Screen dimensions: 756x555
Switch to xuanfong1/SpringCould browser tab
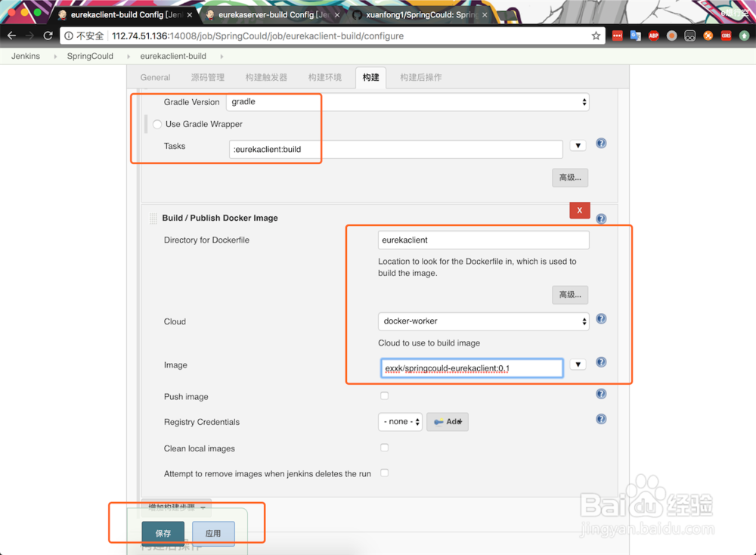[420, 15]
